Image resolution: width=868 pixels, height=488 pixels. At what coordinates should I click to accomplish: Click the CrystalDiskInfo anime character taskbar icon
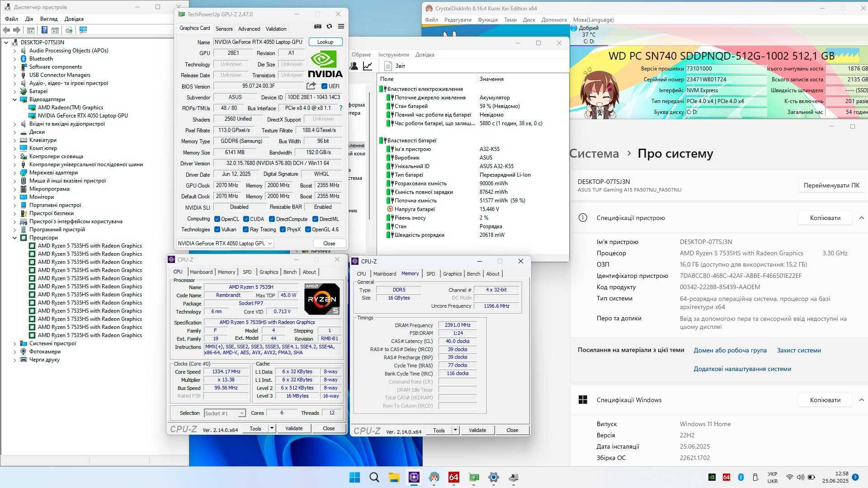click(x=434, y=477)
